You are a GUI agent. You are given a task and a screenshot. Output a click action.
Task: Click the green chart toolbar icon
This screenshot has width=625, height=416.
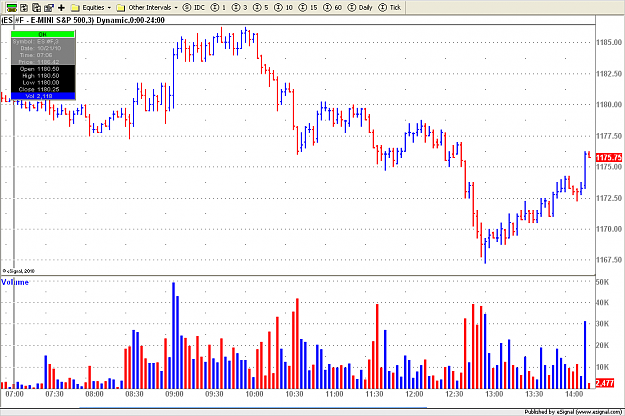[12, 7]
